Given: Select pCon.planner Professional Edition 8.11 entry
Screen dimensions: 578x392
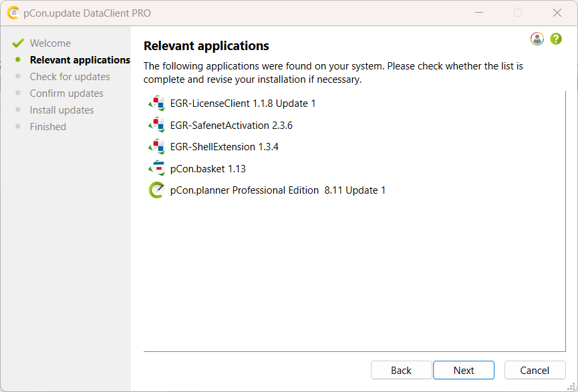Looking at the screenshot, I should [277, 190].
